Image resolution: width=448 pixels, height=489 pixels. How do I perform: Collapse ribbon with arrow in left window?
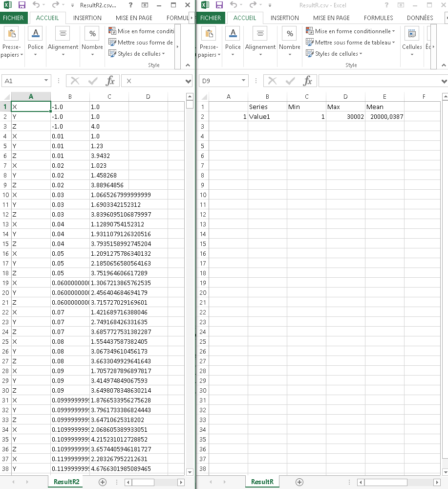pyautogui.click(x=188, y=65)
